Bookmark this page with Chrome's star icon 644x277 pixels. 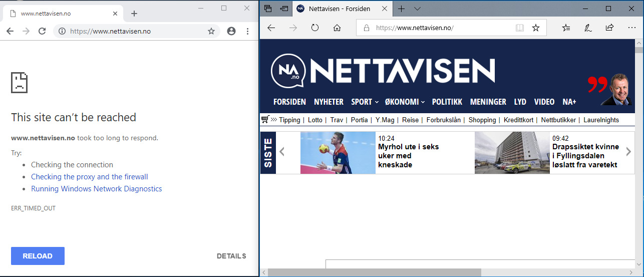[211, 31]
